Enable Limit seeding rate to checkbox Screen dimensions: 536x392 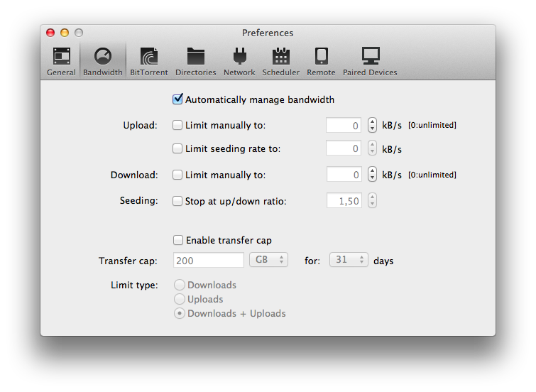tap(177, 148)
